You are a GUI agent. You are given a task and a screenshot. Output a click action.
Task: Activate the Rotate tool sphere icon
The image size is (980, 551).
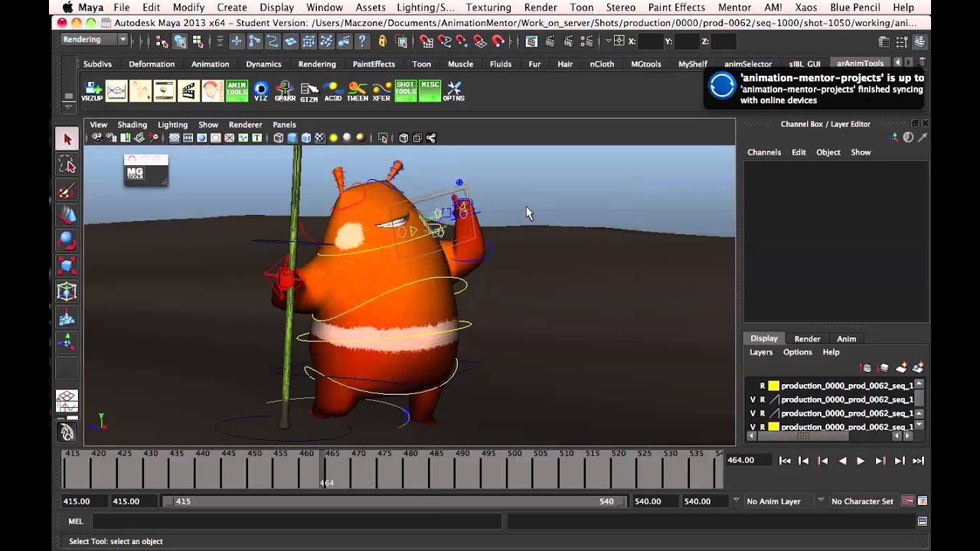(67, 240)
